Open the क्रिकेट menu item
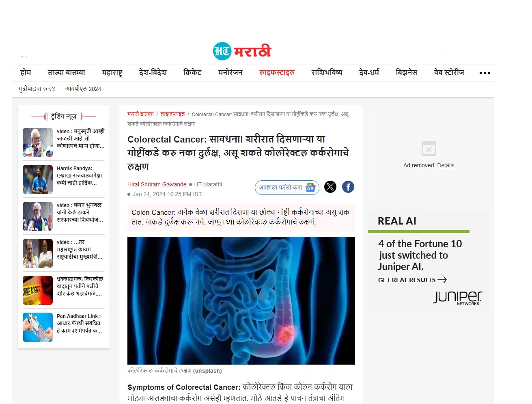Viewport: 532px width, 404px height. (x=192, y=73)
